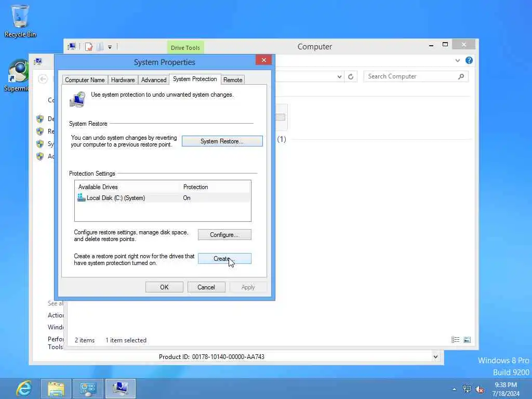Click the back arrow in System window
Image resolution: width=532 pixels, height=399 pixels.
pos(43,79)
